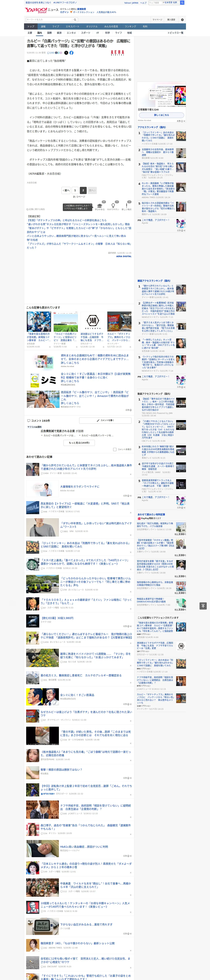Select the トップ main tab
The width and height of the screenshot is (210, 980).
point(31,27)
